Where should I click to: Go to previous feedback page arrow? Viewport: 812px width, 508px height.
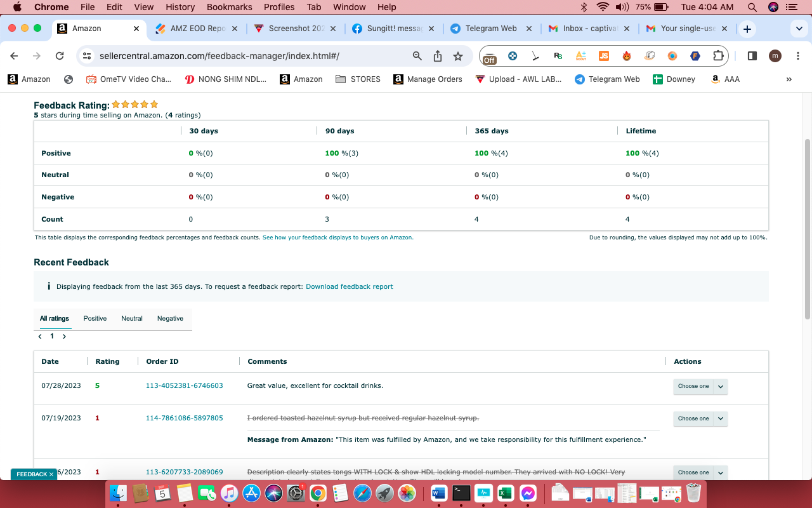click(40, 337)
